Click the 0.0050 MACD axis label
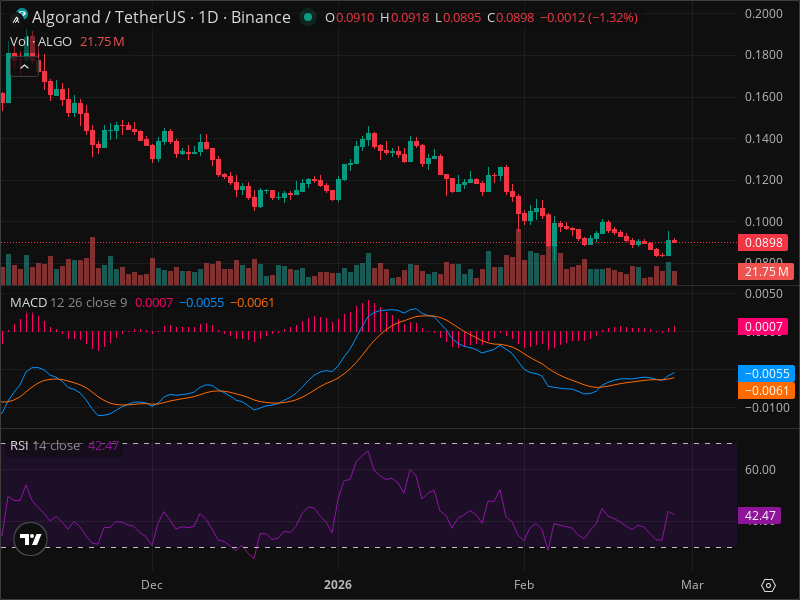 (x=763, y=293)
